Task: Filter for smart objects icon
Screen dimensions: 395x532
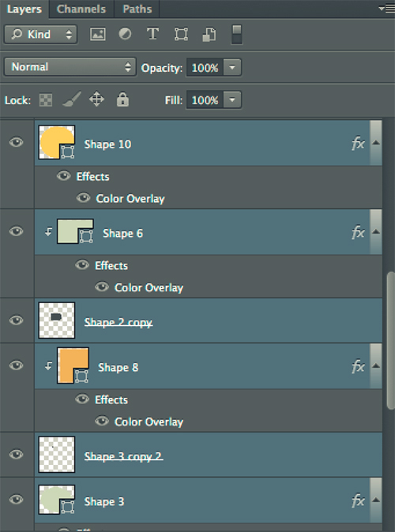Action: pos(209,35)
